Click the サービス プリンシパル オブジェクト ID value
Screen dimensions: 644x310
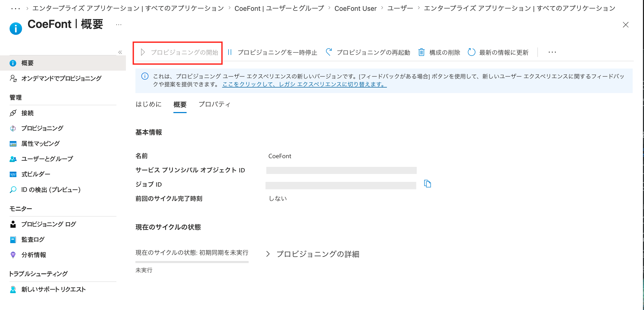tap(341, 170)
